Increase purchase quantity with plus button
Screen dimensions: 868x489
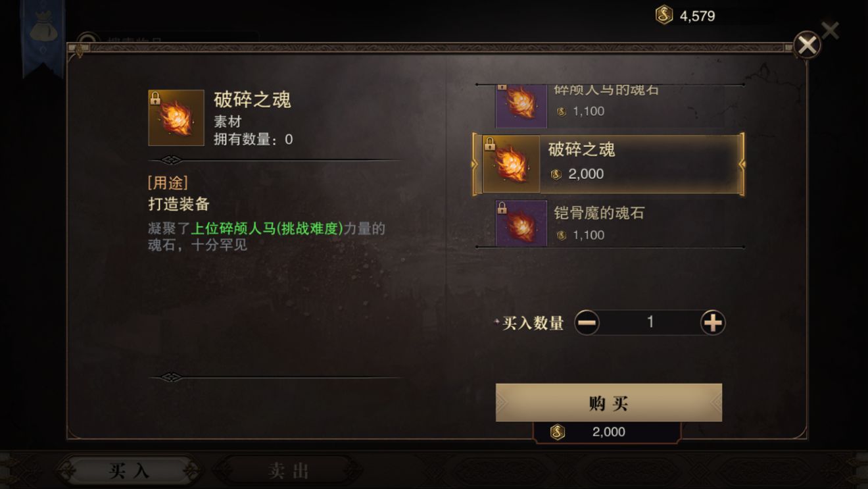point(713,322)
